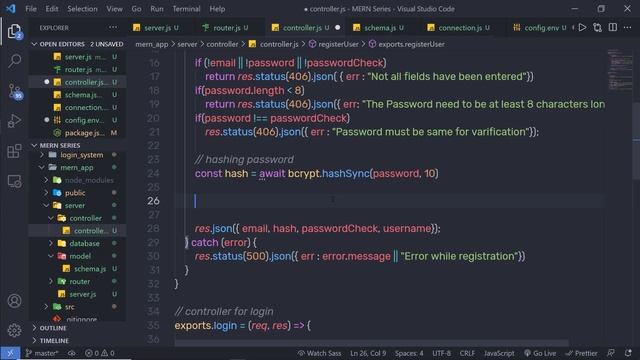Click master branch in status bar
This screenshot has width=640, height=360.
[x=42, y=353]
